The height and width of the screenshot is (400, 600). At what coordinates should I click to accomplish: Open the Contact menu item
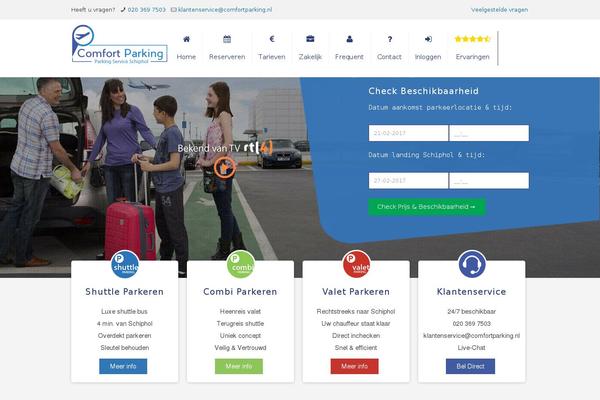point(389,57)
